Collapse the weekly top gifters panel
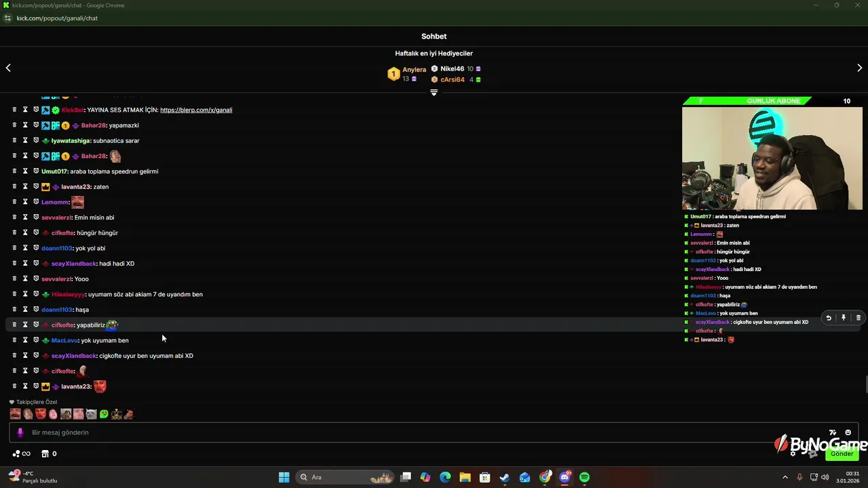This screenshot has height=488, width=868. click(434, 93)
